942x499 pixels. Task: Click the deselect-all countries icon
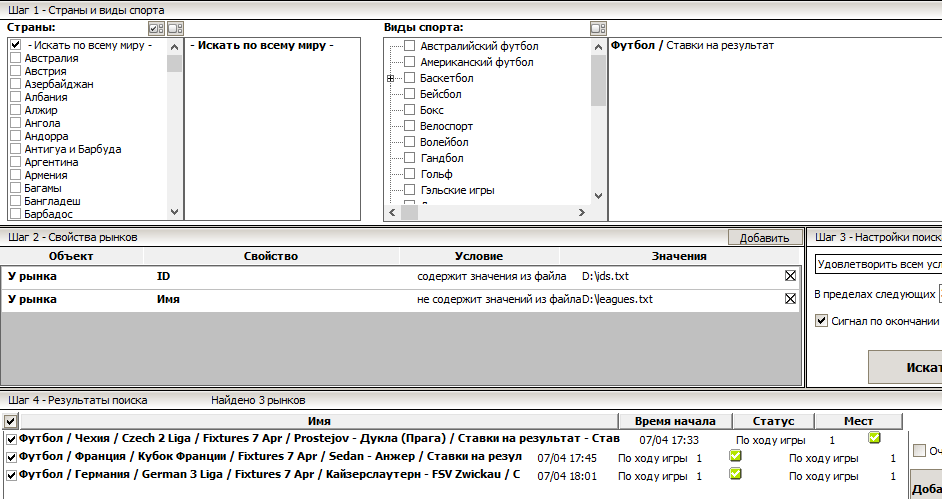pyautogui.click(x=175, y=28)
